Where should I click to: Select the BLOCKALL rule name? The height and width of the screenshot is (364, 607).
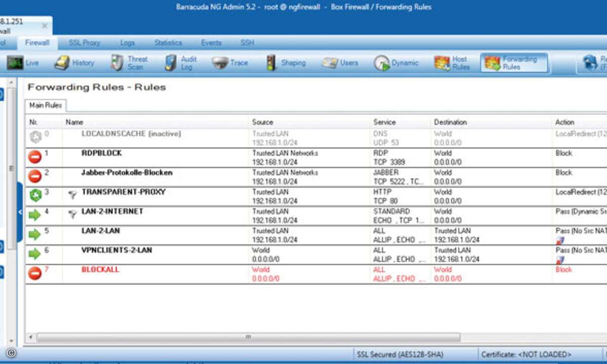pyautogui.click(x=100, y=269)
